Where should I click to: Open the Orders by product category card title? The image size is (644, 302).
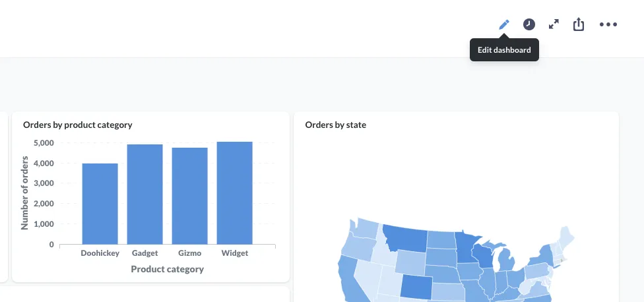coord(77,125)
